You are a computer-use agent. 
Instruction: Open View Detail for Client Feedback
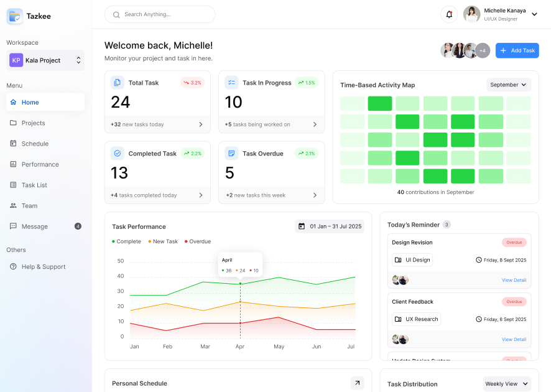(x=514, y=339)
